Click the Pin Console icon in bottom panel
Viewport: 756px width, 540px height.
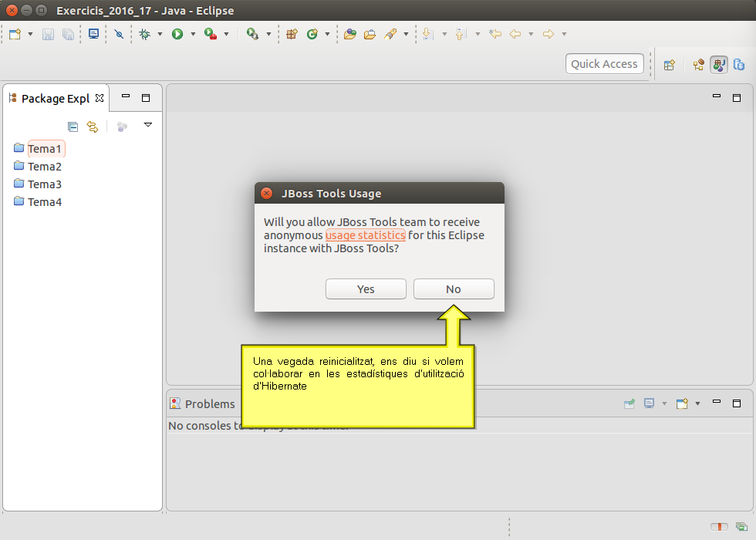tap(629, 403)
